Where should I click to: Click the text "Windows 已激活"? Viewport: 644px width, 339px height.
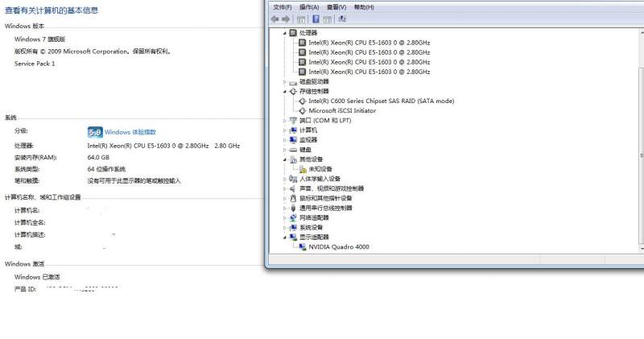pos(37,277)
